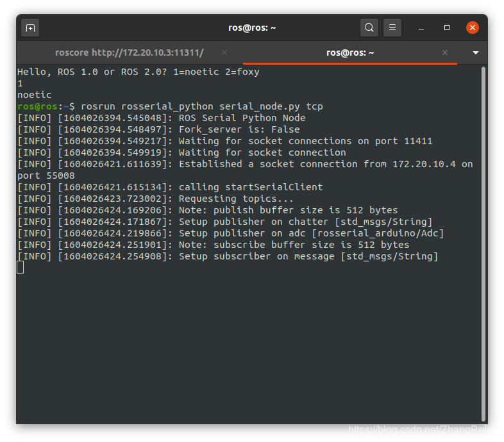This screenshot has height=442, width=504.
Task: Click the window title 'ros@ros: ~'
Action: coord(252,28)
